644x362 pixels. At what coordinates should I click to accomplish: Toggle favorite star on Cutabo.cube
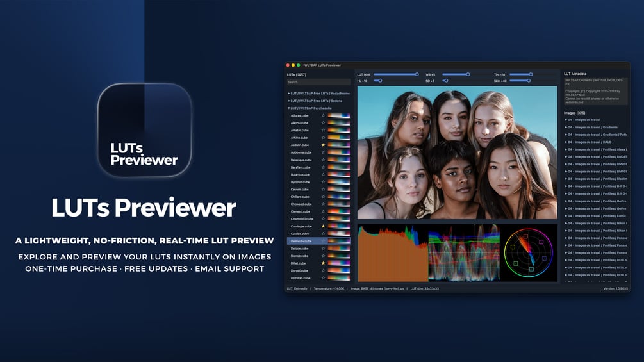[x=323, y=234]
